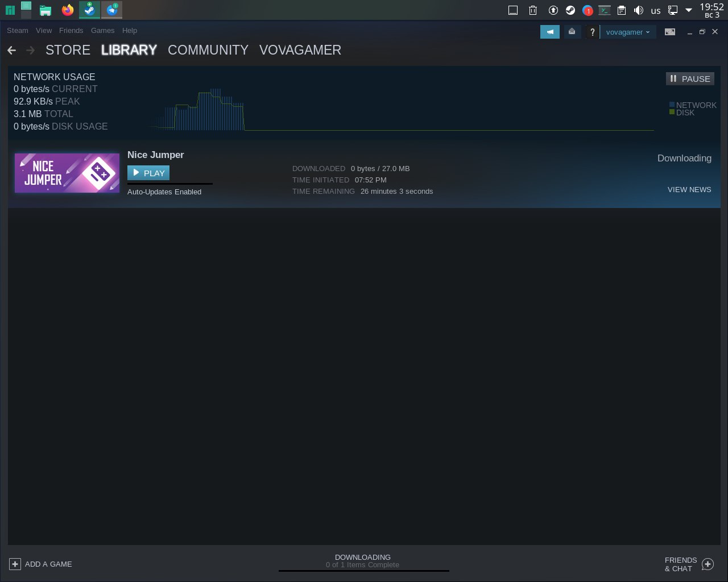Go to the VOVAGAMER profile tab
Screen dimensions: 728x582
point(300,50)
